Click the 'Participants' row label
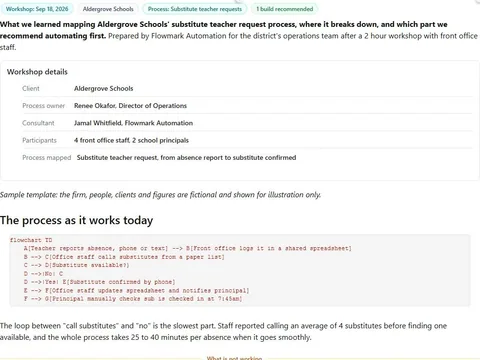 click(x=39, y=140)
